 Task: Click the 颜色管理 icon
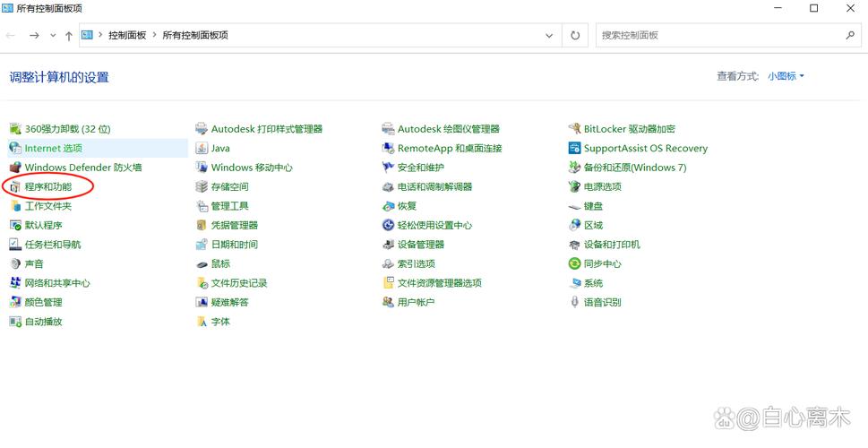(x=15, y=302)
